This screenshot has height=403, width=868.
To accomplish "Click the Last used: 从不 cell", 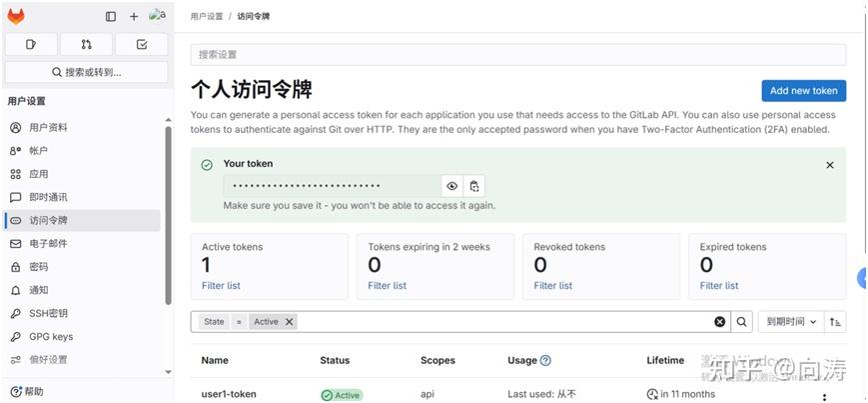I will 542,394.
